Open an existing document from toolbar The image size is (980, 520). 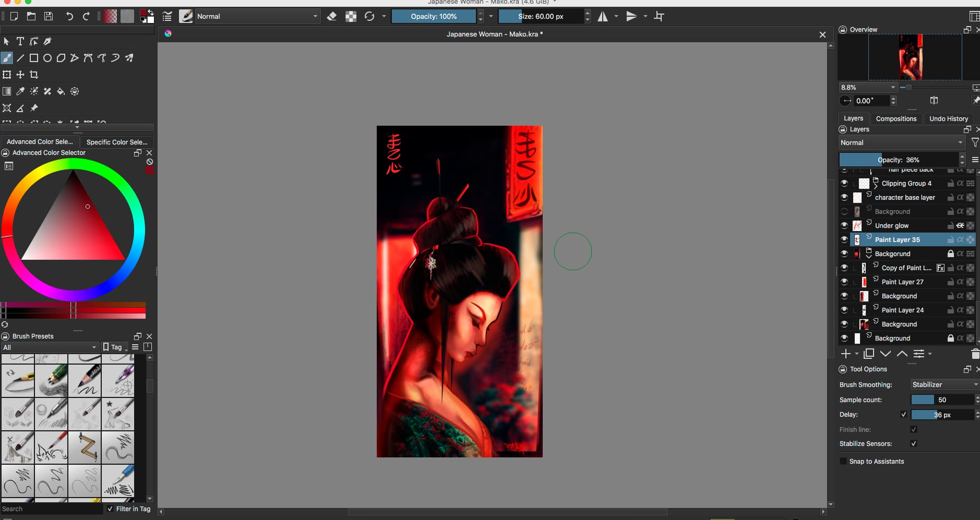[31, 16]
